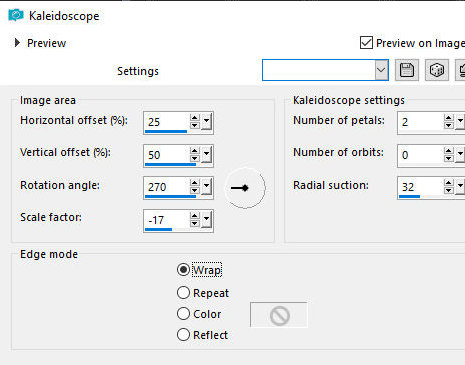Decrease Vertical offset with down spinner

tap(195, 158)
